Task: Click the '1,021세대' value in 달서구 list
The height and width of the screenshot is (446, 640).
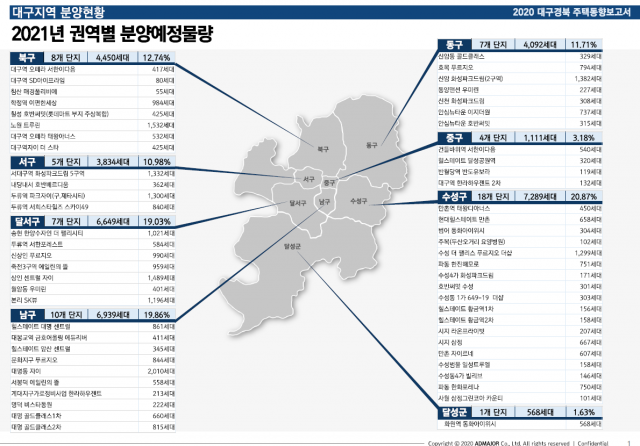Action: pyautogui.click(x=161, y=233)
